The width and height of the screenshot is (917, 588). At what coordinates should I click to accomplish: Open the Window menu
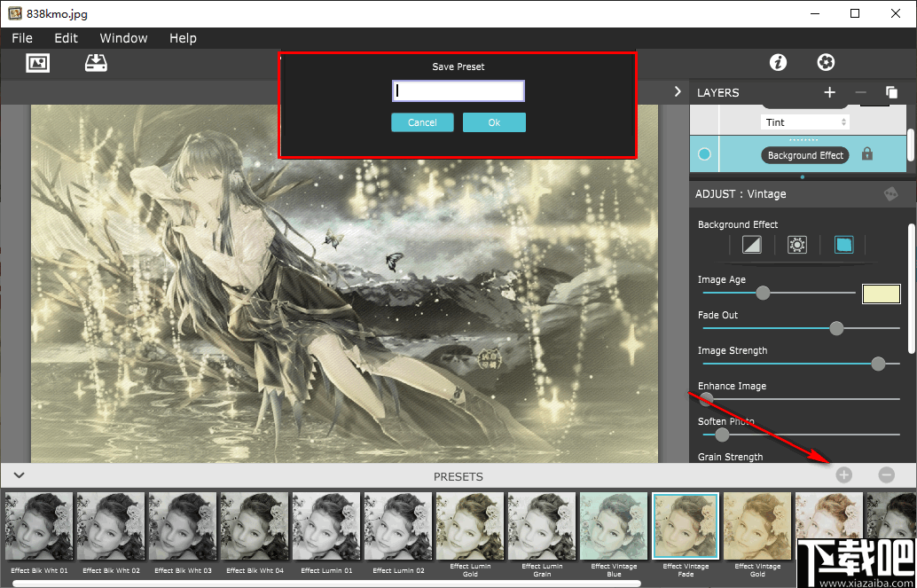click(123, 38)
